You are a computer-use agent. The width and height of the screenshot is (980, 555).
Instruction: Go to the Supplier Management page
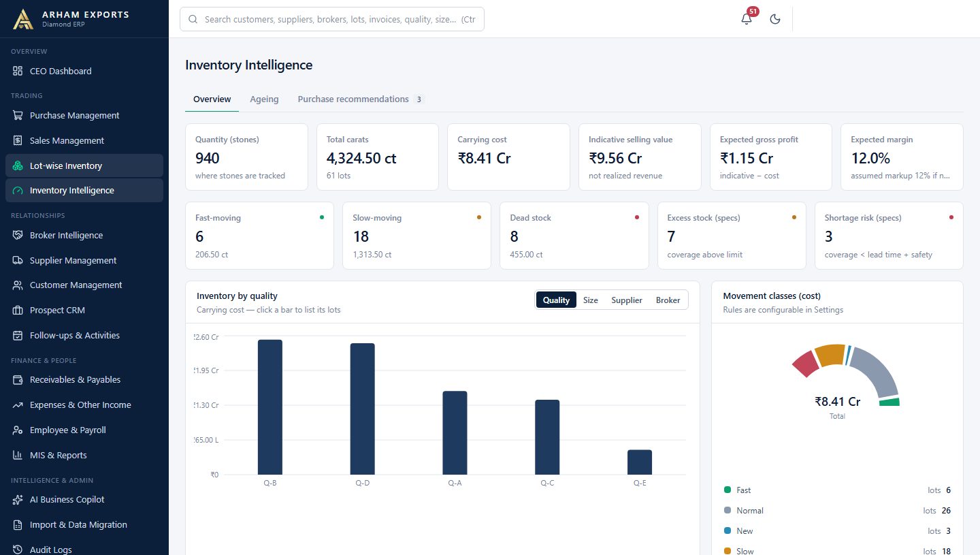coord(84,260)
